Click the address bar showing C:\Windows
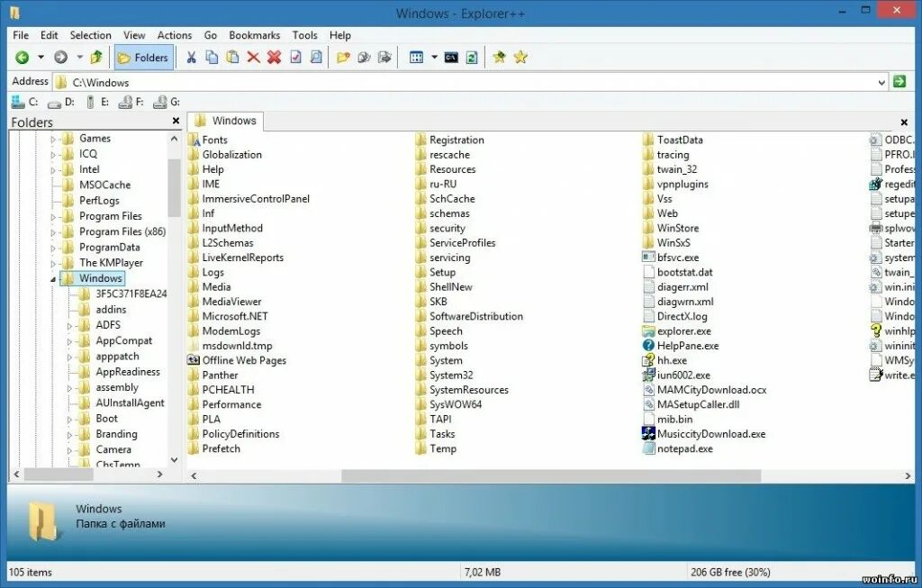922x588 pixels. click(470, 82)
